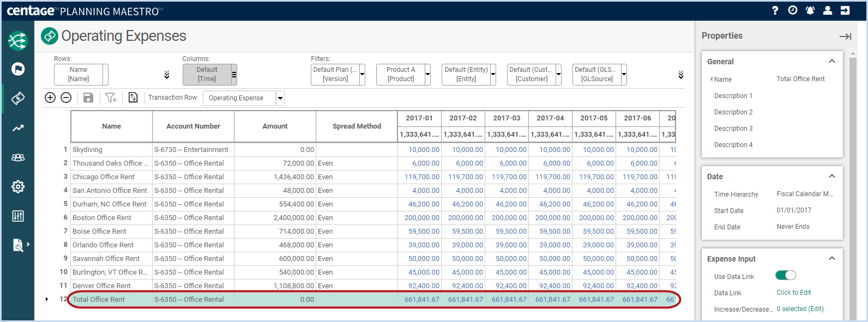This screenshot has width=868, height=322.
Task: Click the S-6730 – Entertainment account cell
Action: point(194,150)
